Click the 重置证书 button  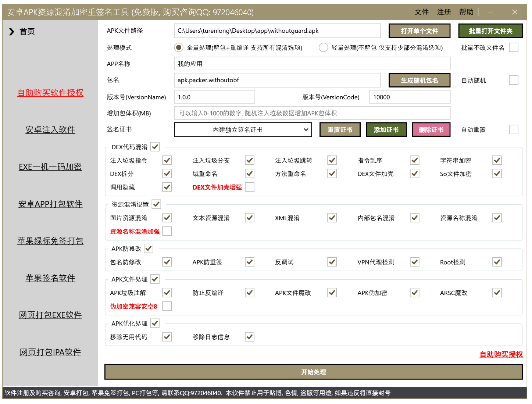[340, 129]
